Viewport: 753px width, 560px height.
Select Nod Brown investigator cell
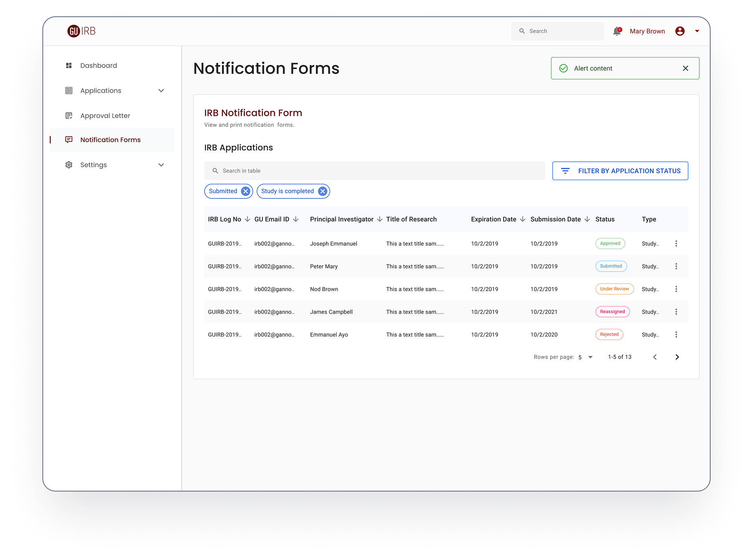(324, 289)
